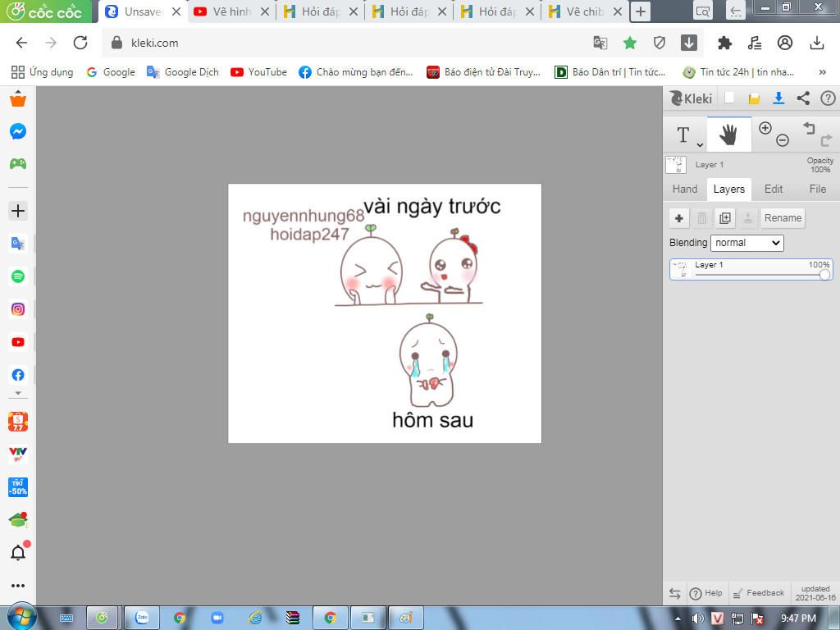840x630 pixels.
Task: Switch to the Hand tab
Action: point(685,189)
